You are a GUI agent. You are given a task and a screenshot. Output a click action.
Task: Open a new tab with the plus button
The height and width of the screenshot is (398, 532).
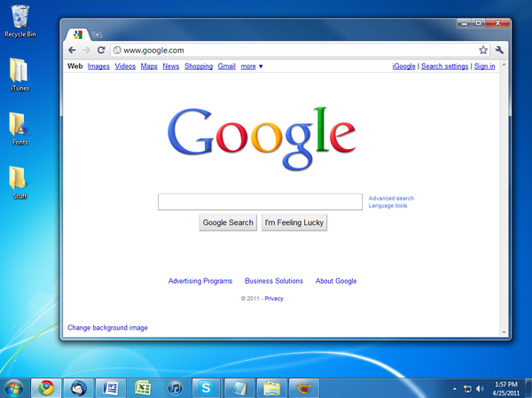click(97, 35)
